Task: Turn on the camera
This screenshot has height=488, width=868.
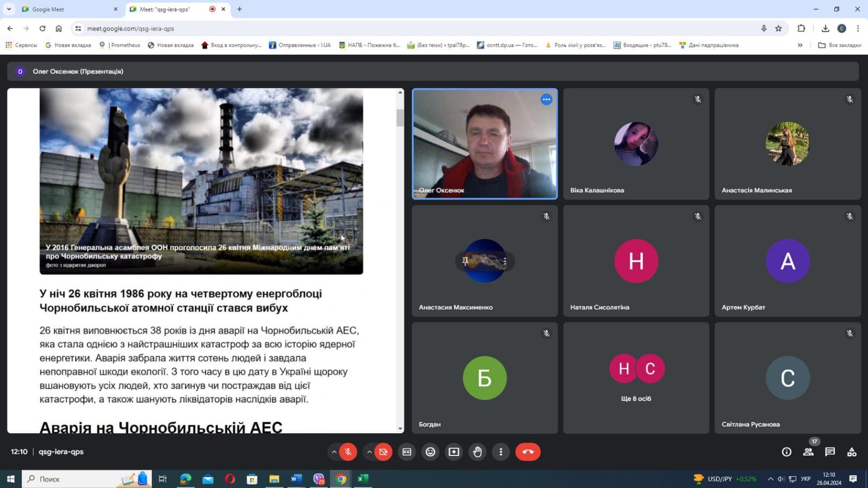Action: click(383, 452)
